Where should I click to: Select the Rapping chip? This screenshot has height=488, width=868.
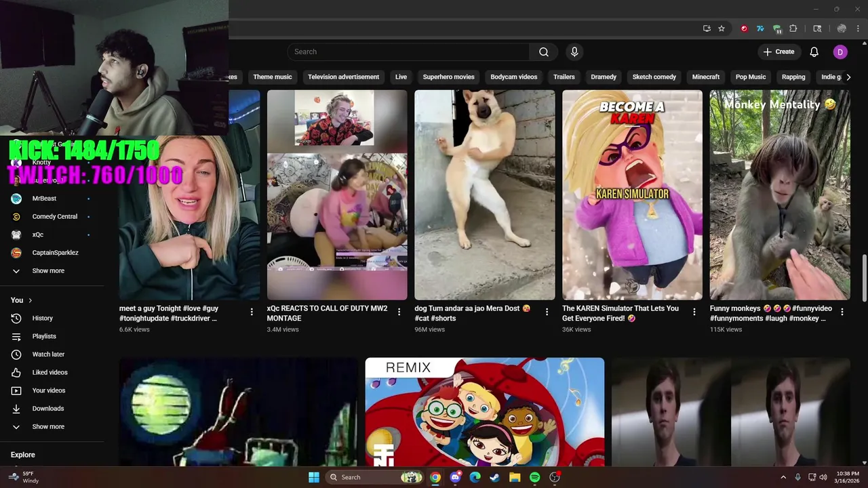[793, 77]
